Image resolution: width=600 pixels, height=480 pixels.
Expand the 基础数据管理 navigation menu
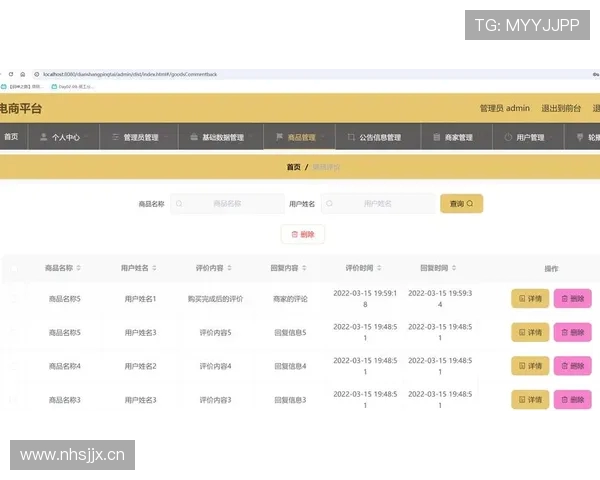221,137
